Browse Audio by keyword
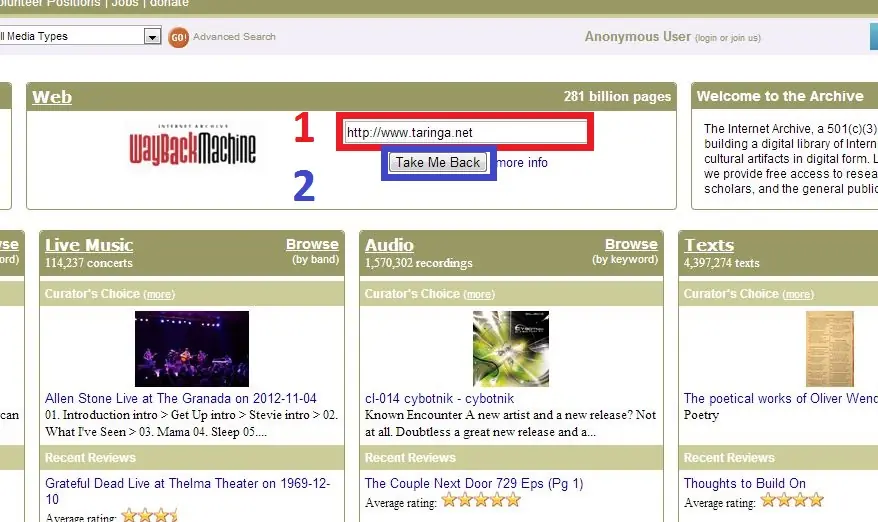878x522 pixels. point(631,245)
